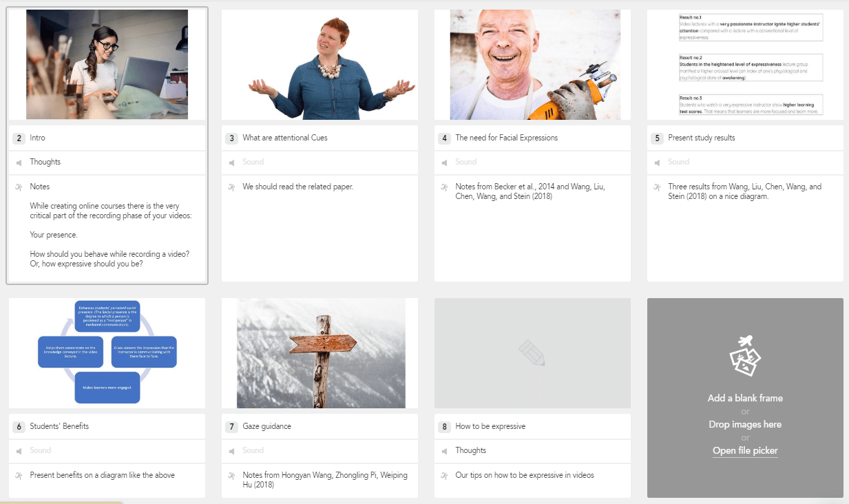849x504 pixels.
Task: Click the add images icon above blank frame
Action: 745,355
